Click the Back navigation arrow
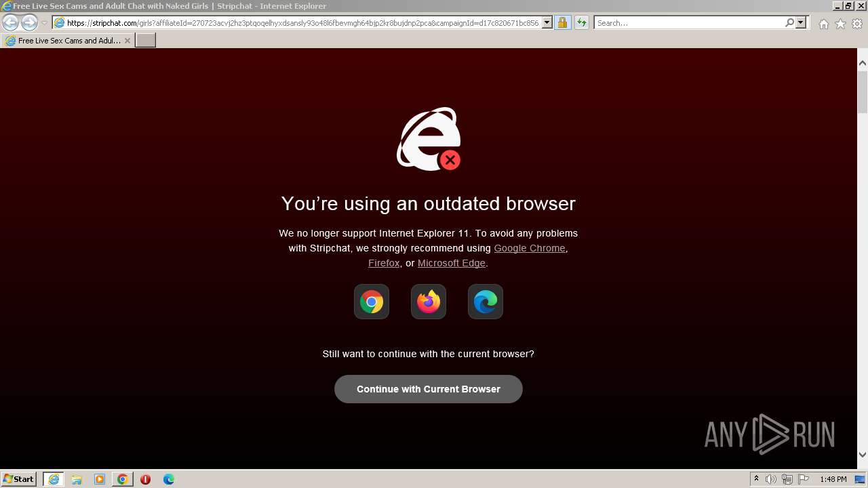 pyautogui.click(x=10, y=22)
